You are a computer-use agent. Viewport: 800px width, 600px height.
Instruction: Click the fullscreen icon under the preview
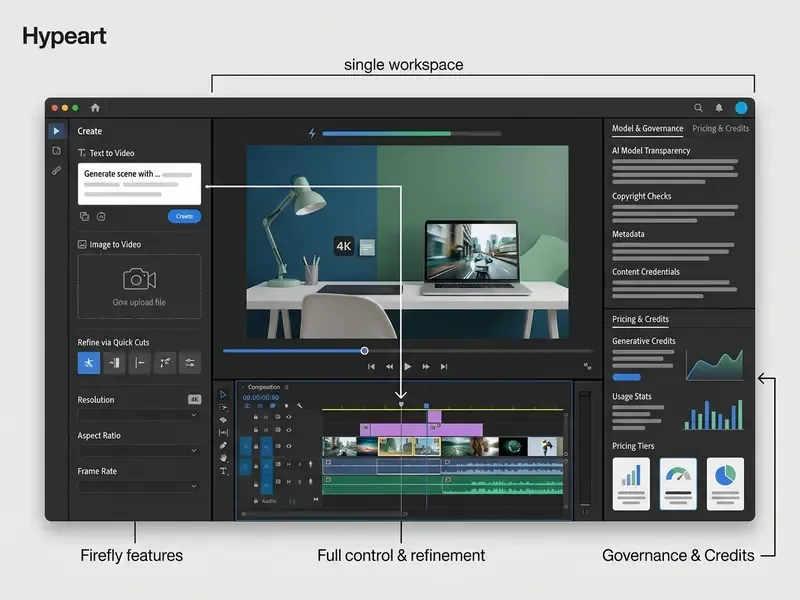587,366
